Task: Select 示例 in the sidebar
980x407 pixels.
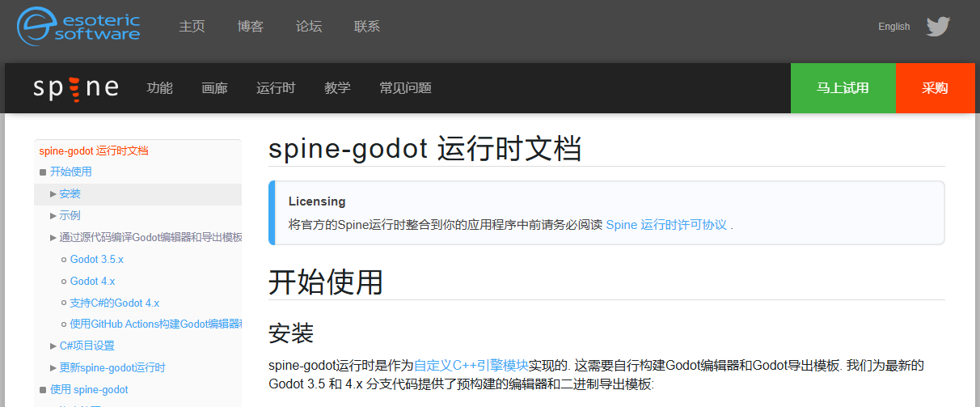Action: tap(70, 215)
